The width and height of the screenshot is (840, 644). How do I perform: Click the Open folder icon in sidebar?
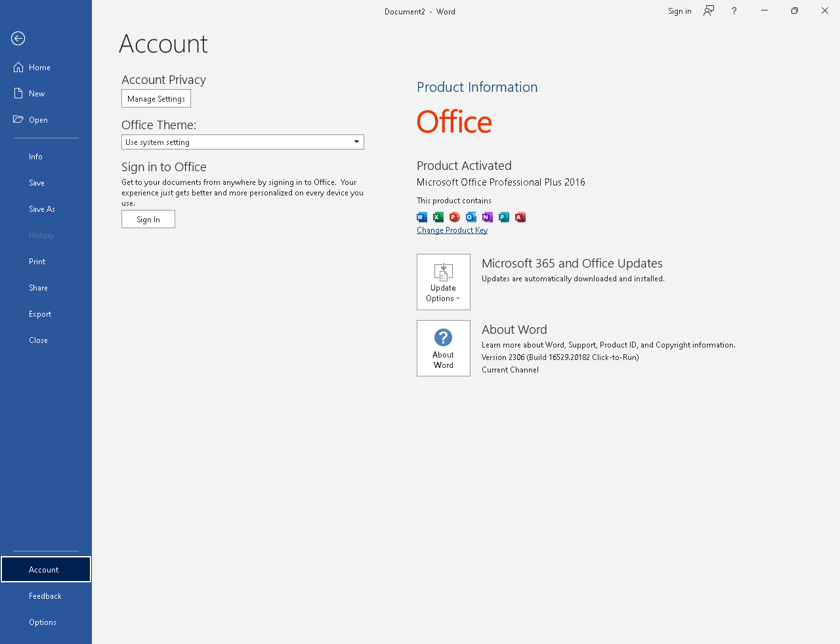click(18, 119)
